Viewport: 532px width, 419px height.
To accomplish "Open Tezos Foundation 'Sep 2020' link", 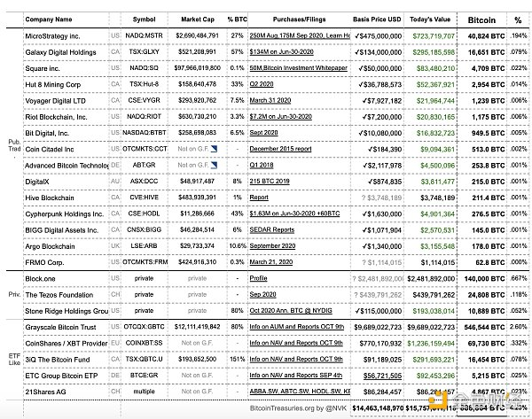I will (262, 295).
